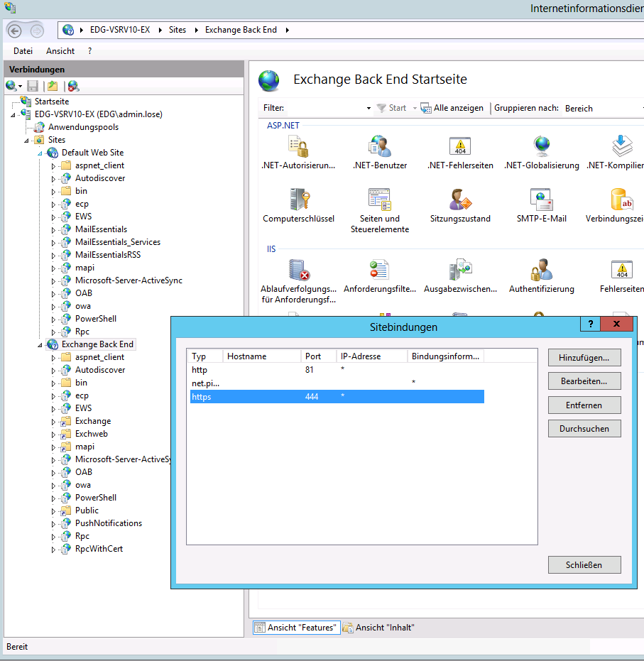Select Anwendungspools in the tree
Screen dimensions: 644x661
(83, 127)
